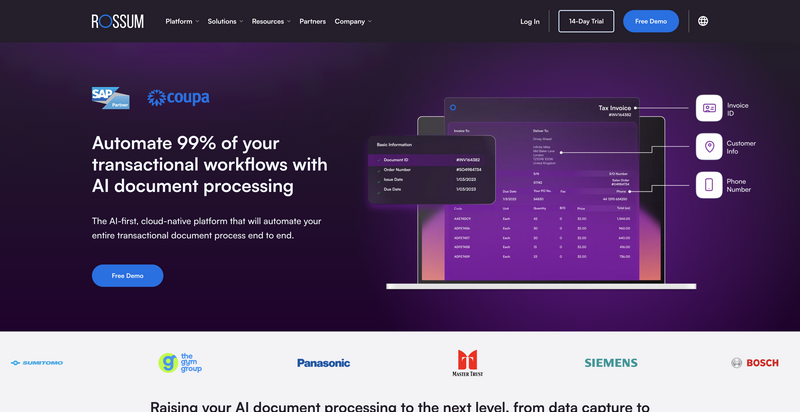Open the language globe icon

click(703, 21)
